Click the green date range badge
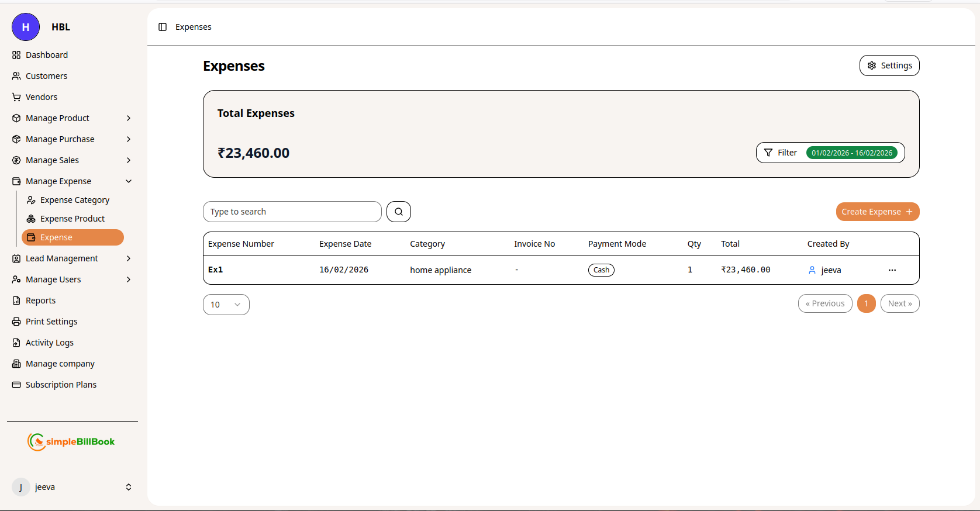 [x=851, y=153]
